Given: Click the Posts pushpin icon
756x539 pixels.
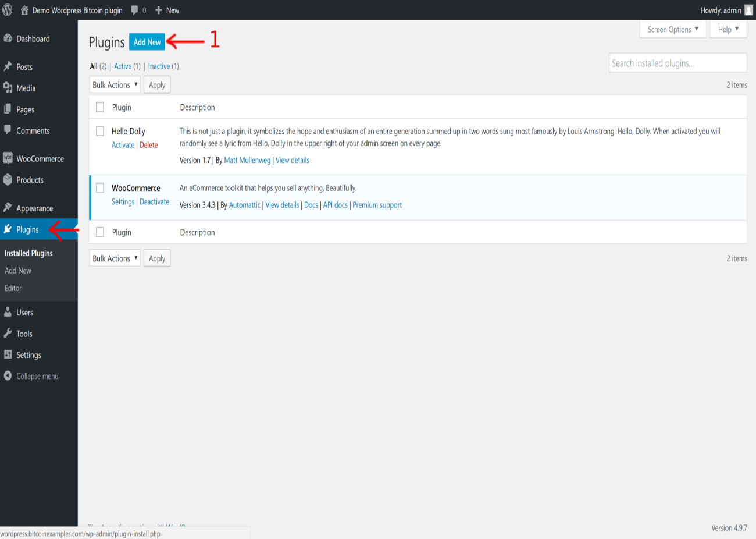Looking at the screenshot, I should 8,66.
